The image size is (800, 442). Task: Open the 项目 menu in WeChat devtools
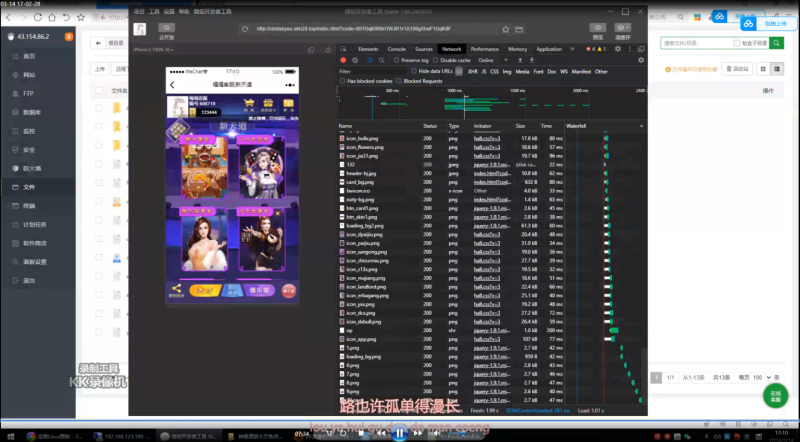139,12
